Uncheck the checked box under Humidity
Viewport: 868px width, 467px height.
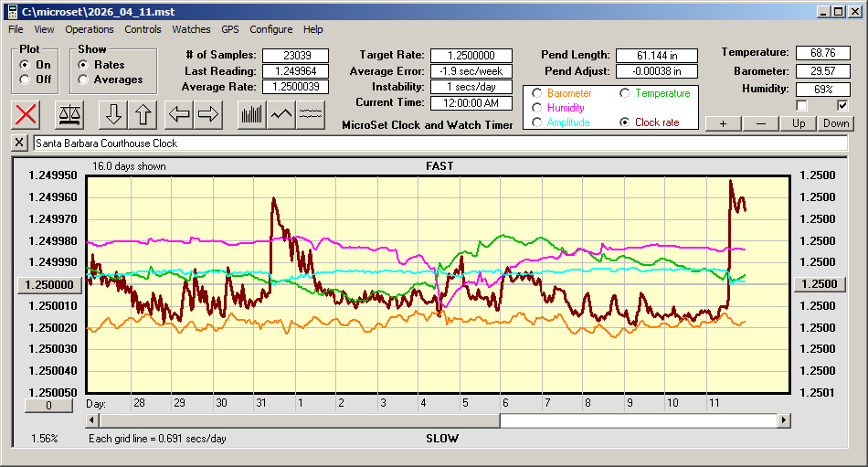[842, 105]
